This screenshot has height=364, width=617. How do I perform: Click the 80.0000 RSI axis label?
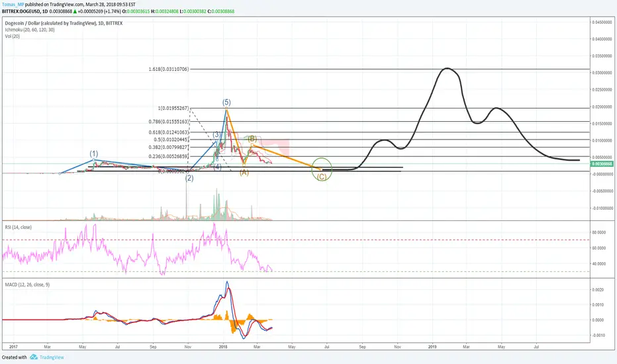599,232
